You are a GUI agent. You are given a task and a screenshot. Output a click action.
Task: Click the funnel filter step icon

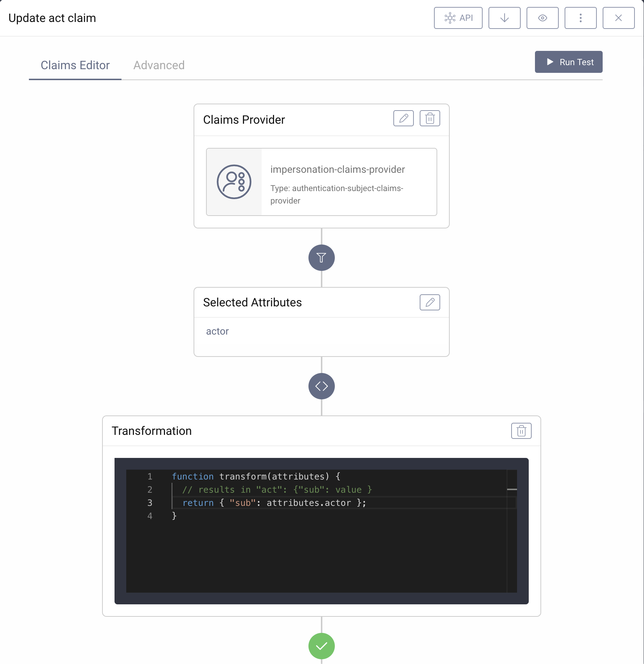point(321,258)
